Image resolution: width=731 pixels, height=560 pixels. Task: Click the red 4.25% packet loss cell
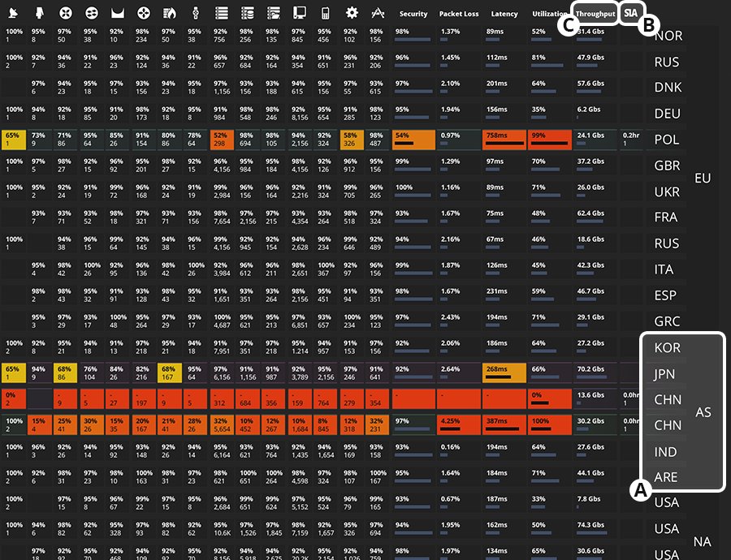459,424
